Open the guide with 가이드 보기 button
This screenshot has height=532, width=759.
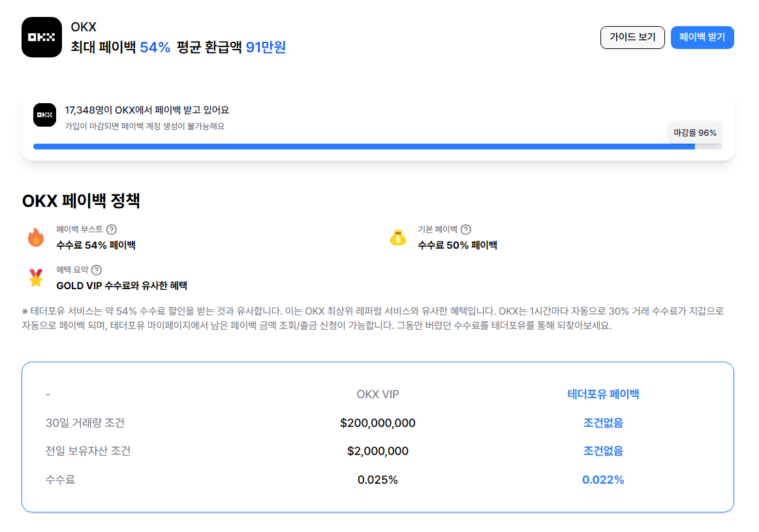[x=632, y=37]
